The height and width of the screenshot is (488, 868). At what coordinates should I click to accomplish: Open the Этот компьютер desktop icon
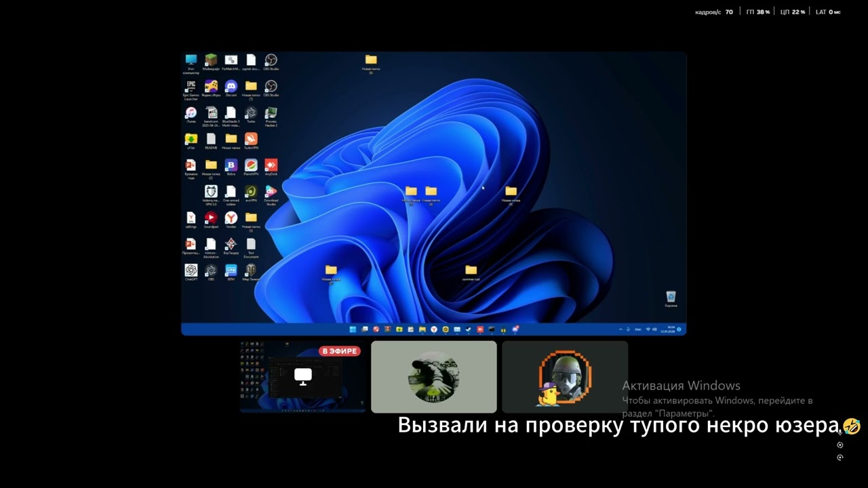tap(191, 63)
